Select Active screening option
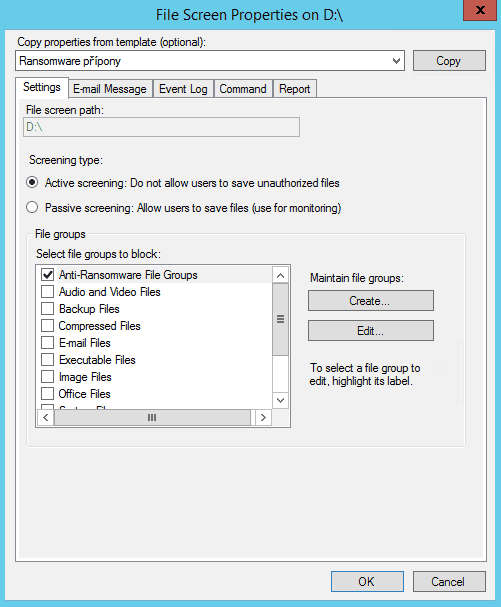The width and height of the screenshot is (501, 607). 32,182
